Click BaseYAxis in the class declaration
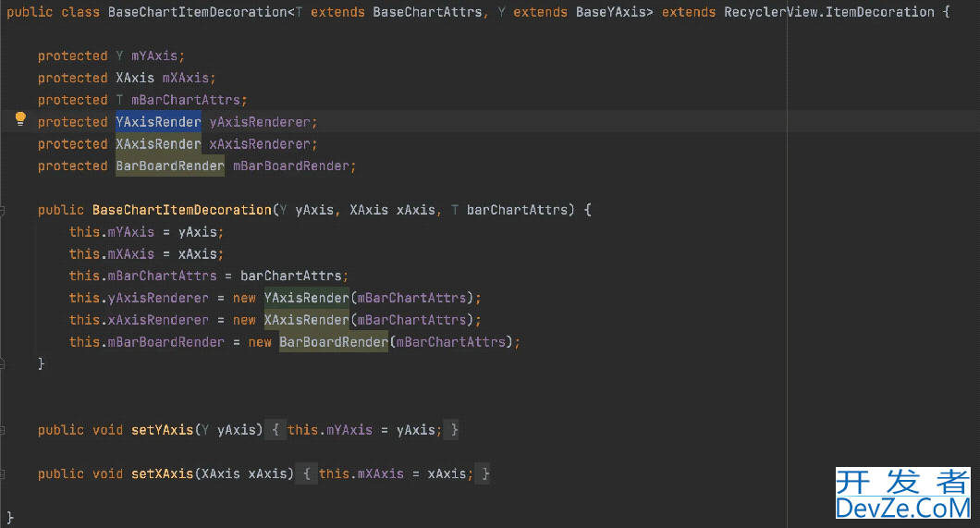Viewport: 980px width, 528px height. 610,12
